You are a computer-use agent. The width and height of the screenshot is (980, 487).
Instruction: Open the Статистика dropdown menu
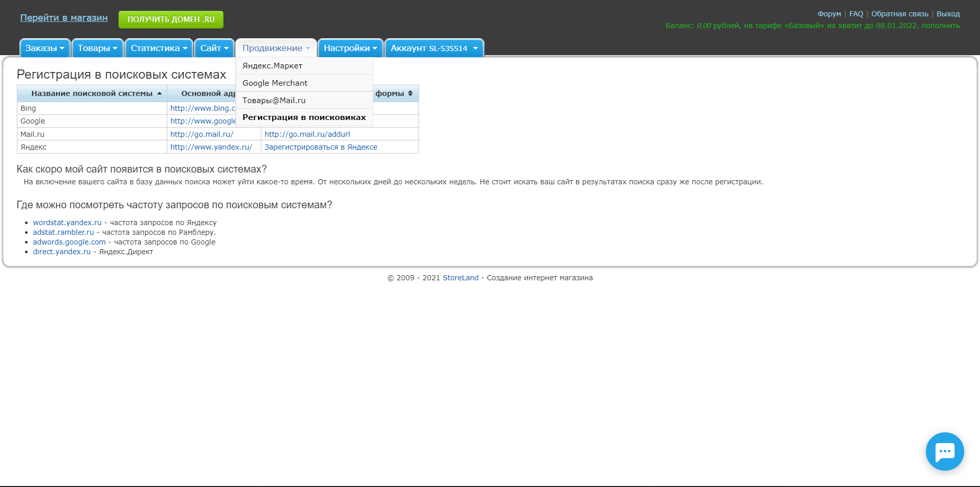coord(159,48)
